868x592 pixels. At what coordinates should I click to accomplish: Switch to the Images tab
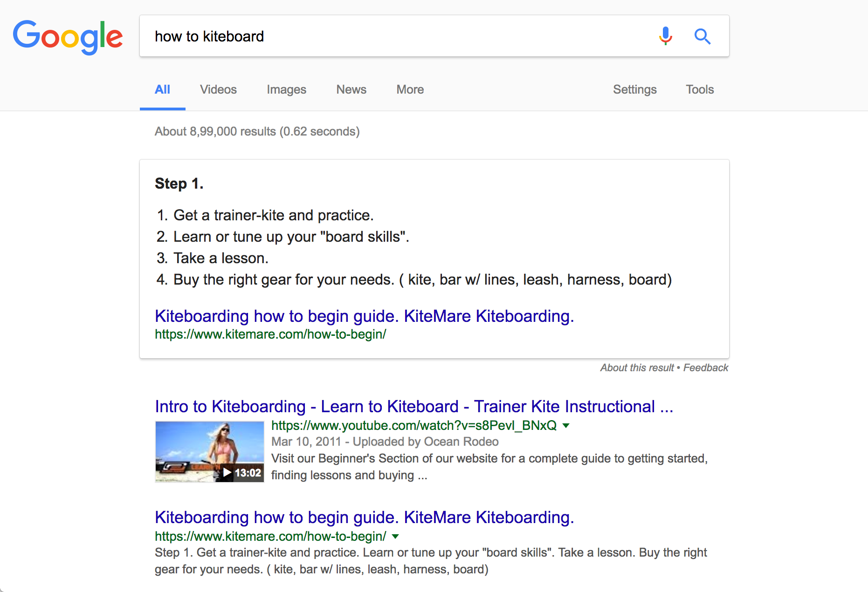286,89
